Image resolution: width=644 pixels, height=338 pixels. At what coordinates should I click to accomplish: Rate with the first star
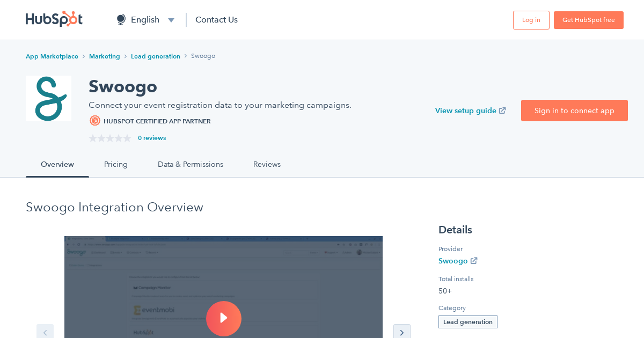(92, 138)
